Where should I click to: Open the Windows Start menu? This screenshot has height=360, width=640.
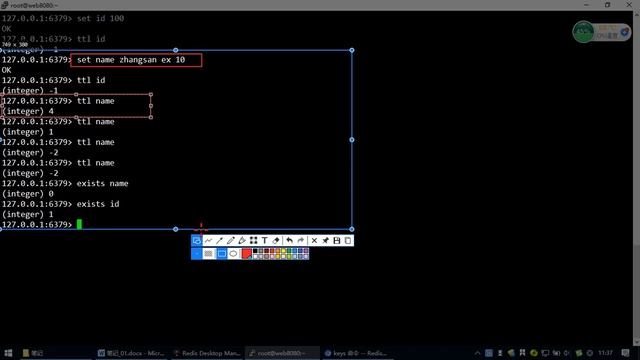tap(8, 353)
